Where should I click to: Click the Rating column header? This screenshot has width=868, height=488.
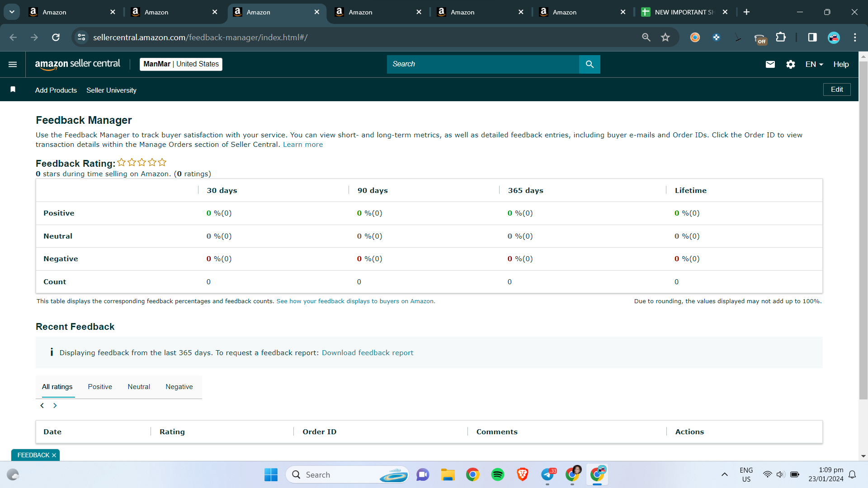point(172,432)
